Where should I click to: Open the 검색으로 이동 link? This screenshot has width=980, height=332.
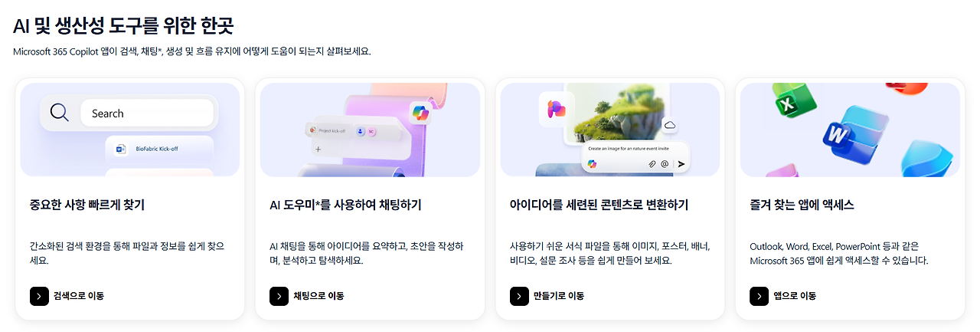pos(79,296)
